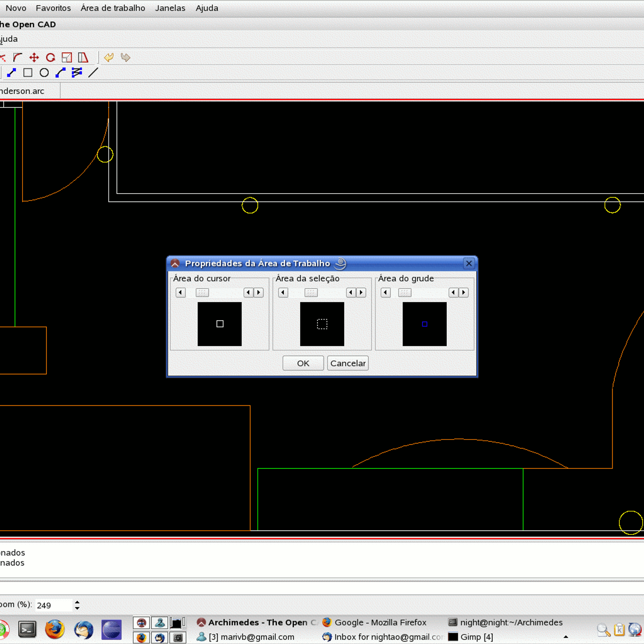Viewport: 644px width, 644px height.
Task: Click the Fillet corner tool icon
Action: coord(18,58)
